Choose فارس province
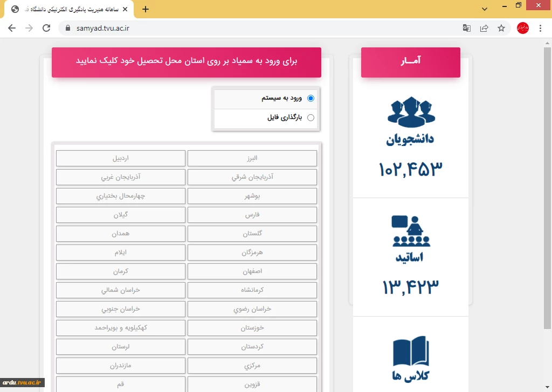Screen dimensions: 552x392 coord(252,215)
